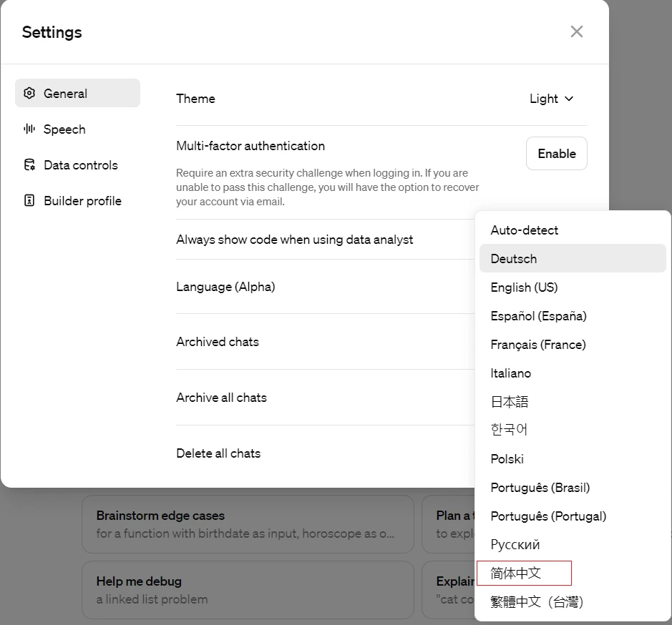
Task: Open the Data controls tab
Action: pyautogui.click(x=77, y=165)
